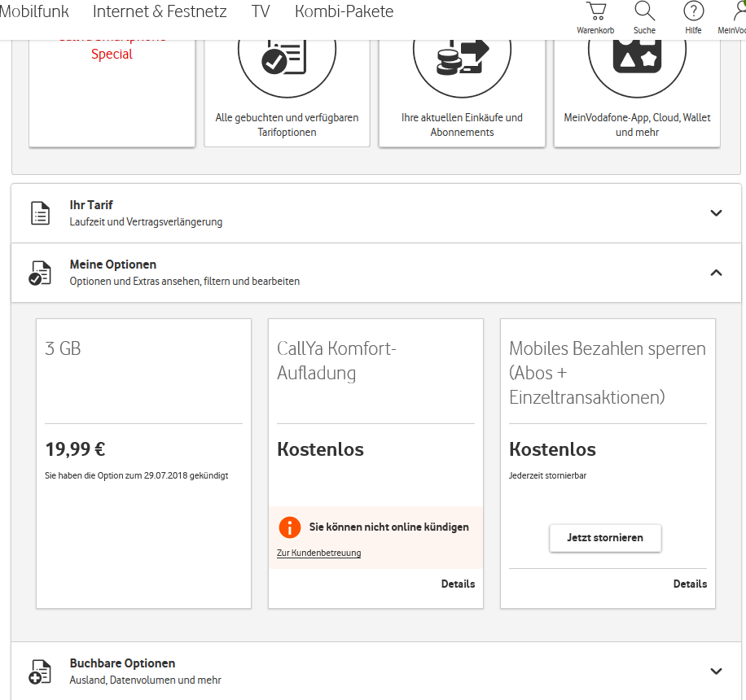746x700 pixels.
Task: Open the Mobilfunk menu
Action: 34,11
